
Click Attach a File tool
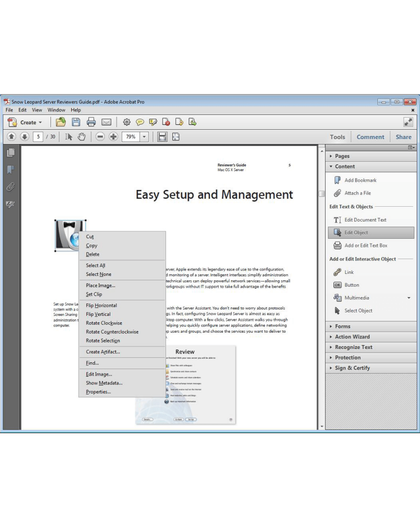pyautogui.click(x=352, y=193)
